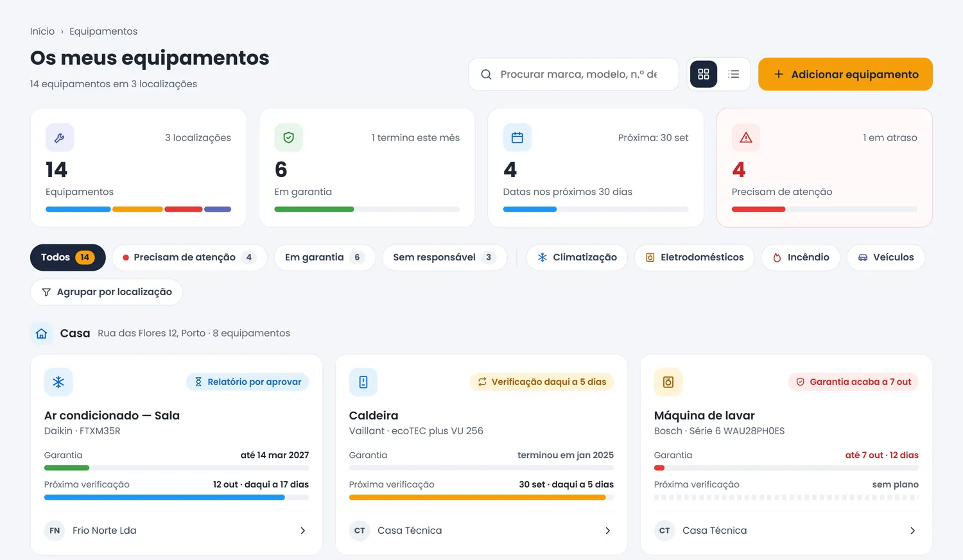Click the refresh icon in Verificação badge
This screenshot has height=560, width=963.
482,382
